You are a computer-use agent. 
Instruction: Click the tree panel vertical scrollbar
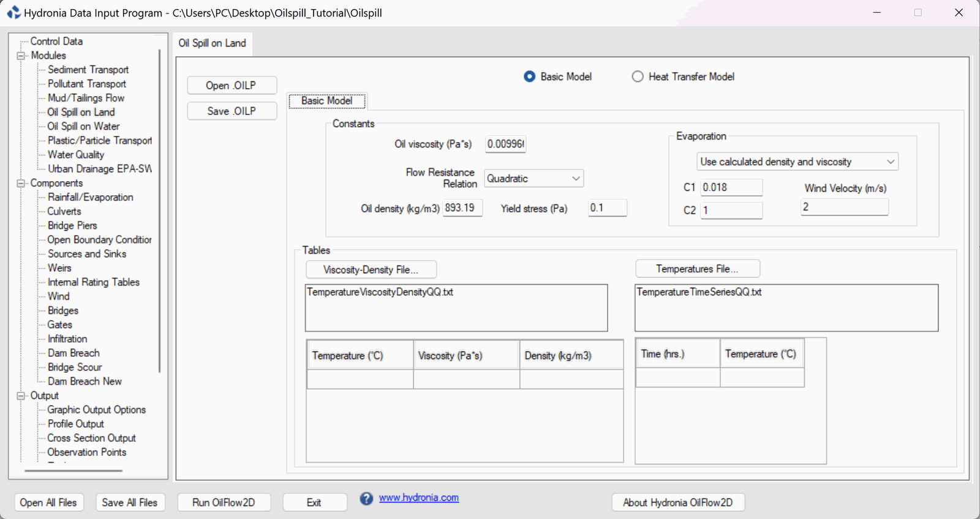(160, 211)
